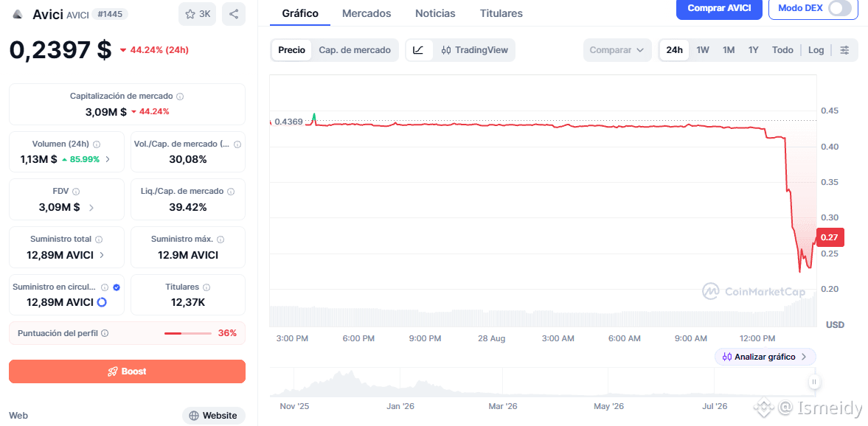Open the Noticias tab

435,13
